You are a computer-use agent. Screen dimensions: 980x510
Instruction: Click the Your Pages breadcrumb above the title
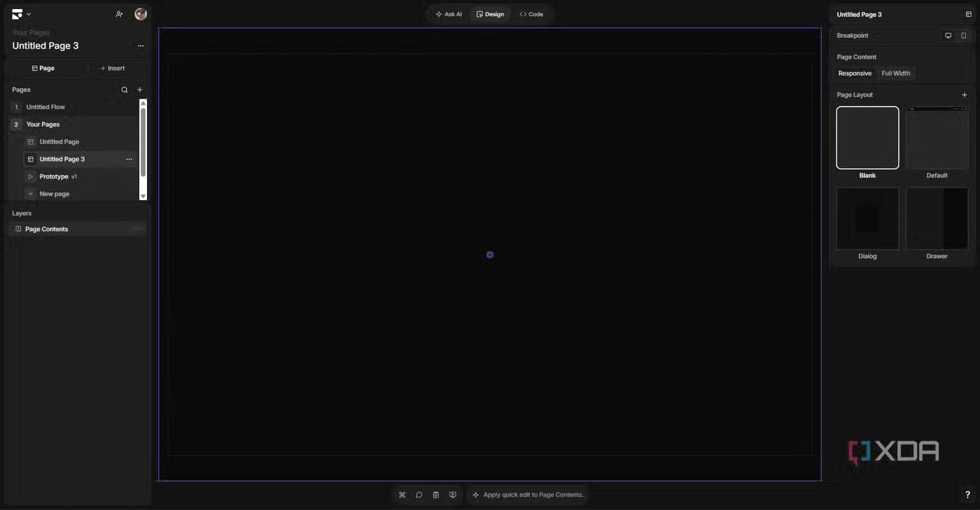pos(31,32)
